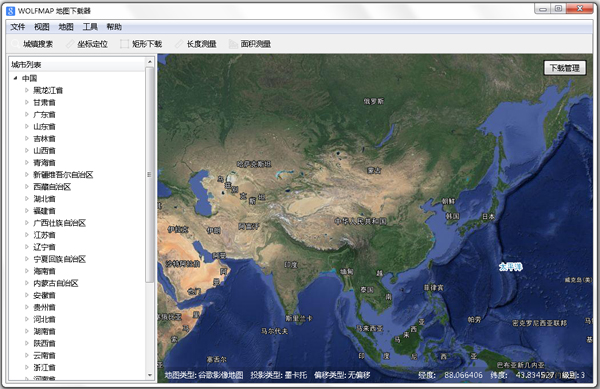
Task: Select 福建省 in city list
Action: 44,211
